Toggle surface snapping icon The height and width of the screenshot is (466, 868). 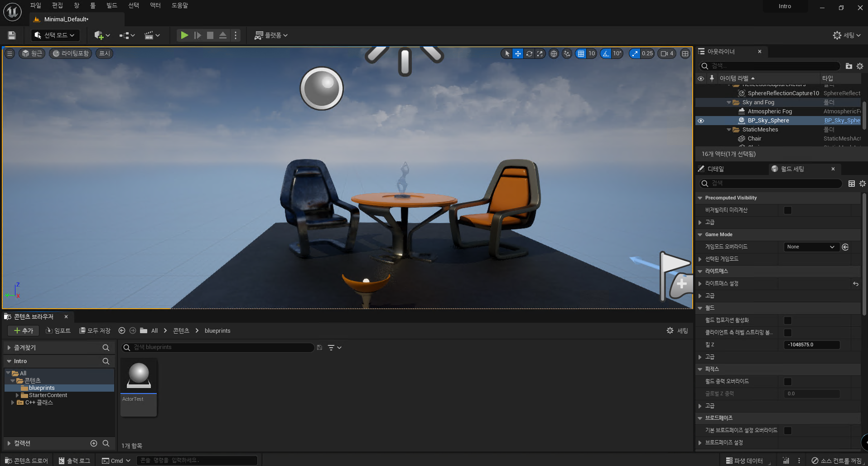(x=567, y=53)
